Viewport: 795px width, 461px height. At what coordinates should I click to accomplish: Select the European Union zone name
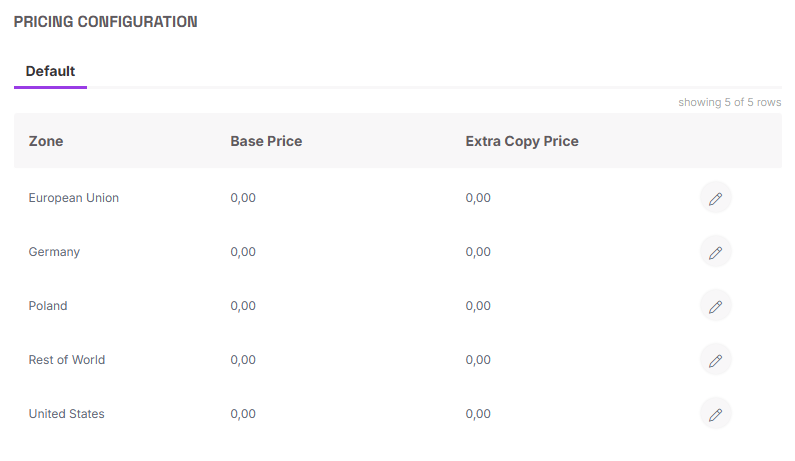tap(74, 198)
